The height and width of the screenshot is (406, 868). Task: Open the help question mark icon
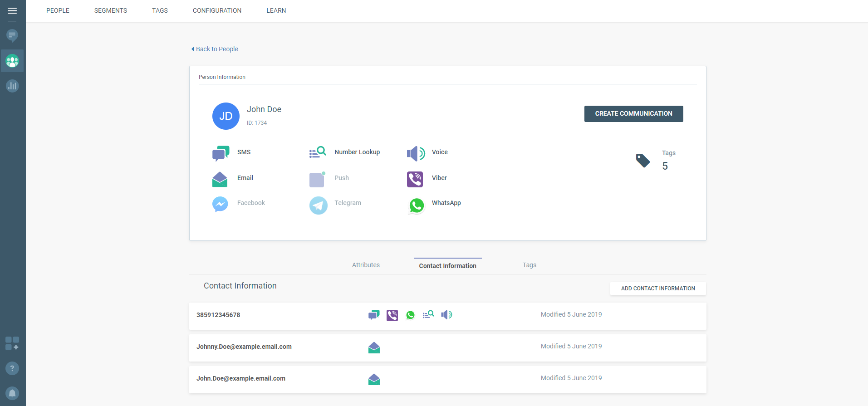point(12,368)
